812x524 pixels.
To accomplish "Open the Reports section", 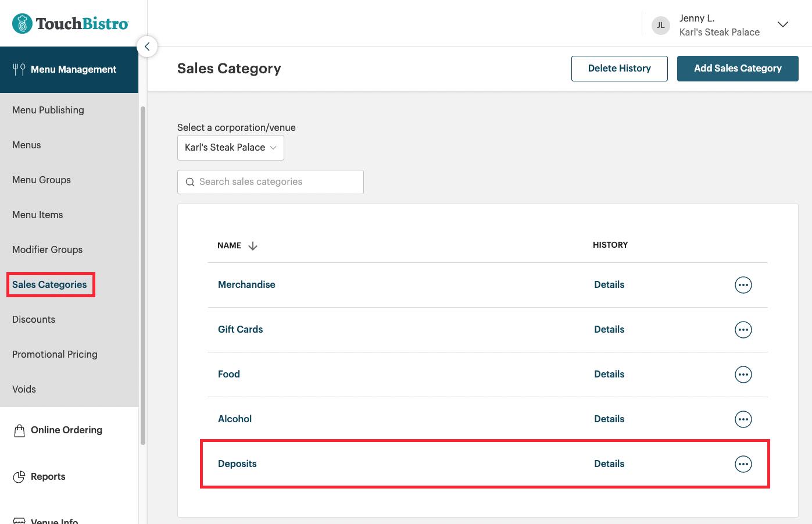I will click(48, 476).
